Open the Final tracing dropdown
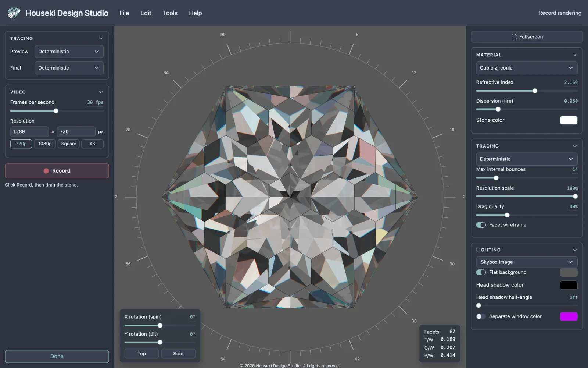This screenshot has height=368, width=588. (69, 68)
